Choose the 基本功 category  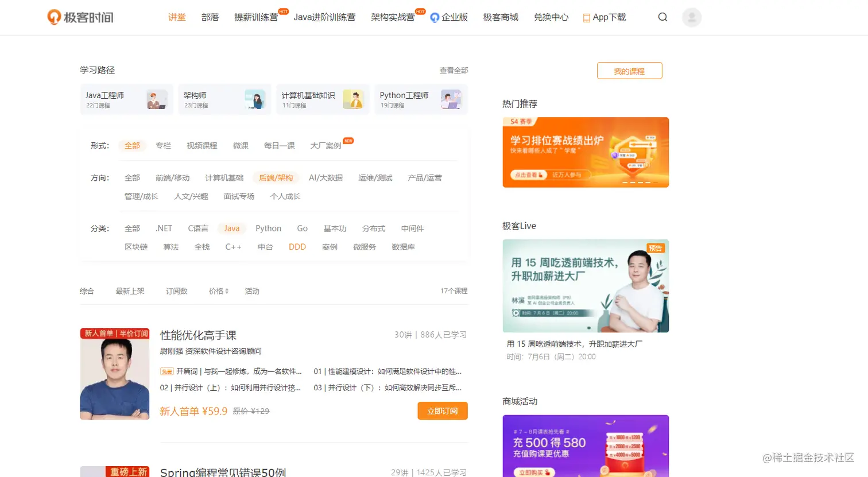(x=335, y=228)
